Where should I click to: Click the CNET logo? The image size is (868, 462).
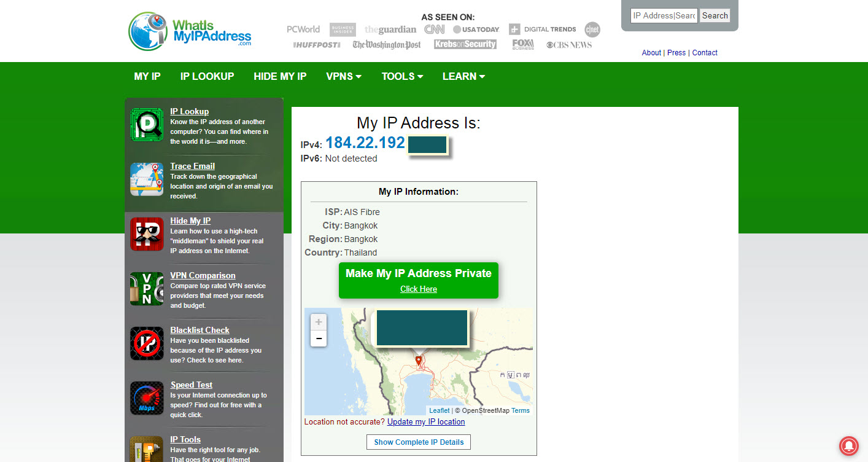pyautogui.click(x=592, y=29)
